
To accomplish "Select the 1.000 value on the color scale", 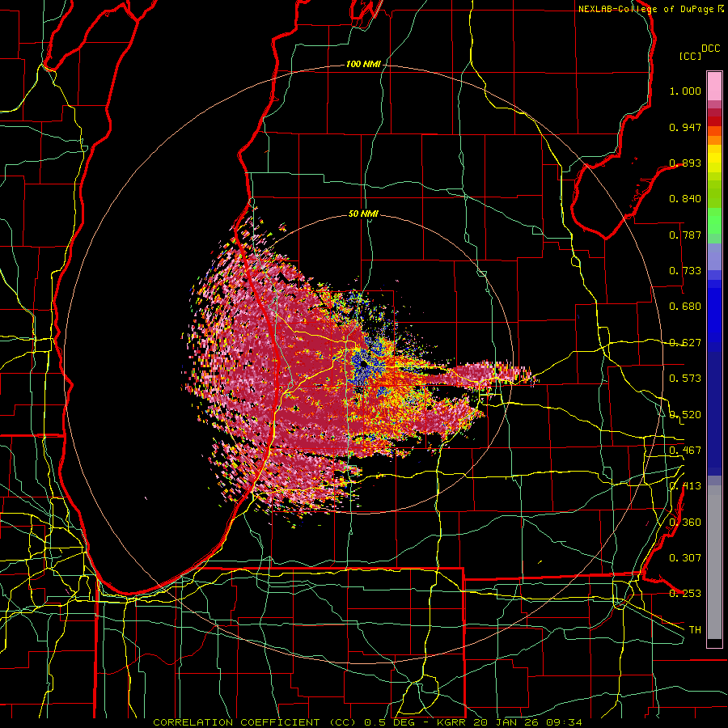I will point(685,91).
